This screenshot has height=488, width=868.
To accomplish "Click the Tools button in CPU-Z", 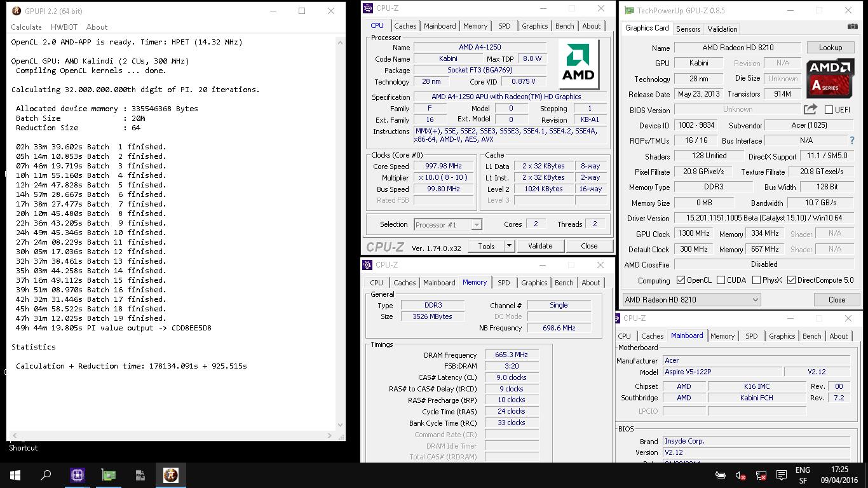I will 487,246.
